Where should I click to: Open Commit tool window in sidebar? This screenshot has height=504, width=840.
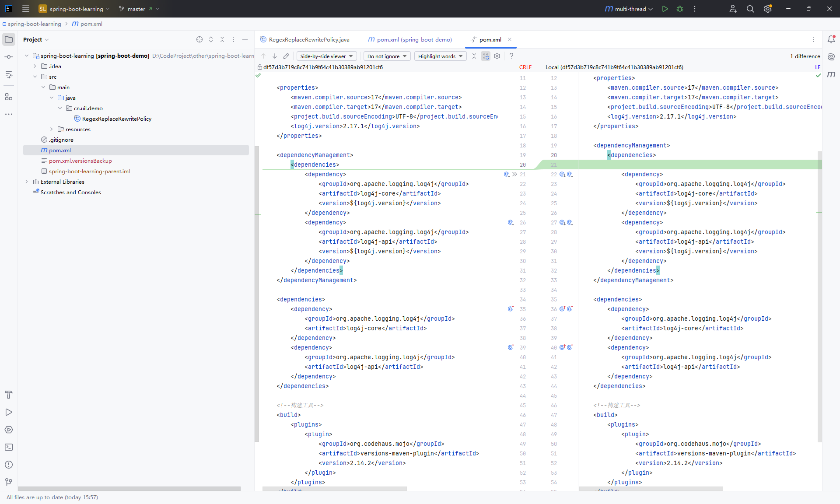pyautogui.click(x=9, y=57)
